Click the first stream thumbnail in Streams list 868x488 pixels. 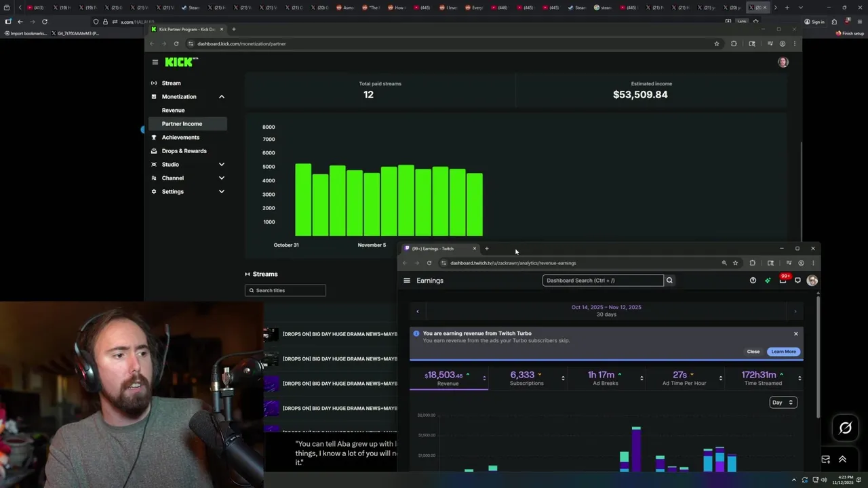[x=271, y=334]
